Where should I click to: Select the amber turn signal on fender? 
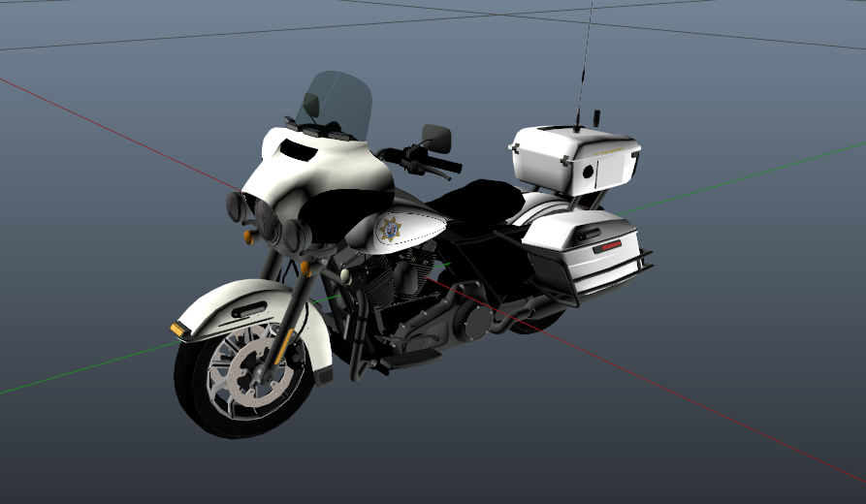pos(180,330)
